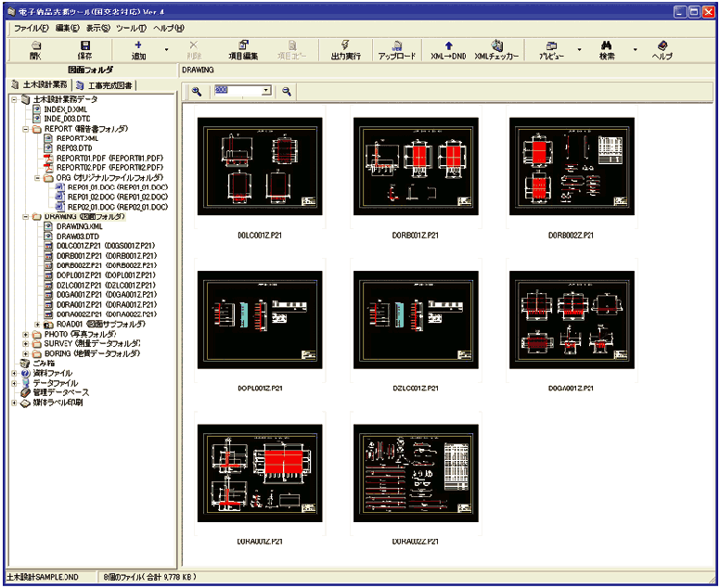Run 出力実行 (Execute output) from toolbar
720x588 pixels.
[345, 49]
